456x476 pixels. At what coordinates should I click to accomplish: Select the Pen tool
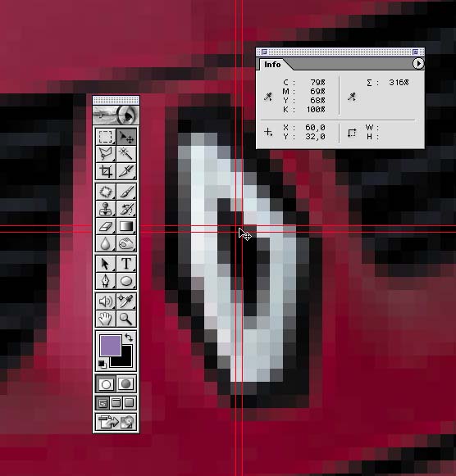click(x=106, y=281)
